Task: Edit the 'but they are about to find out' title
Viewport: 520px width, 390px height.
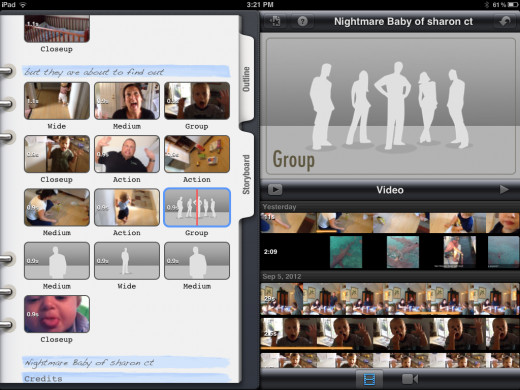Action: [126, 72]
